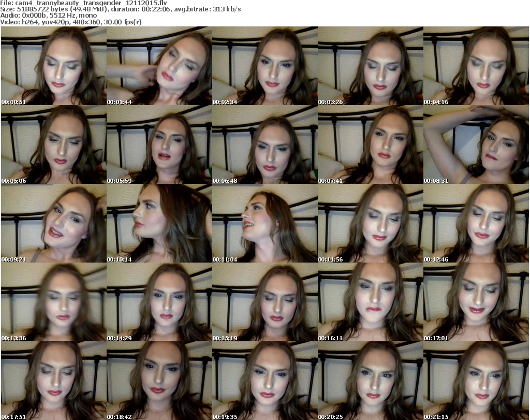Select the thumbnail frame at 00:04:16
Viewport: 530px width, 420px height.
coord(476,66)
